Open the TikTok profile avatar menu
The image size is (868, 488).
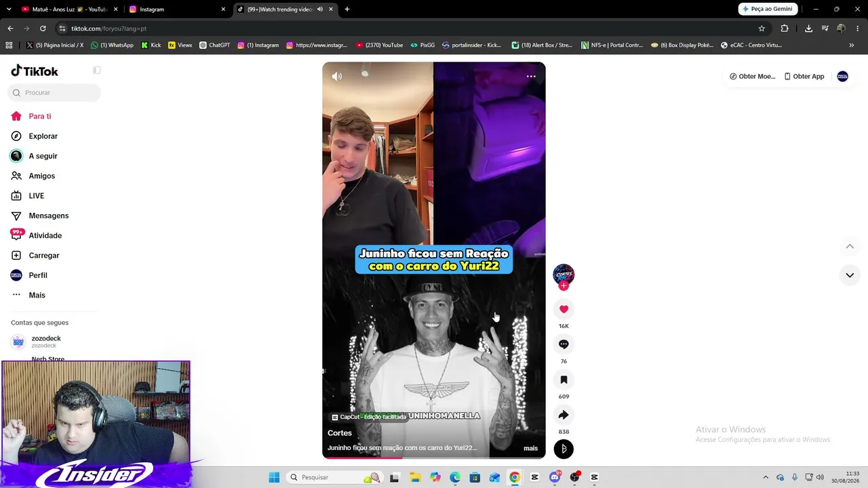[843, 77]
